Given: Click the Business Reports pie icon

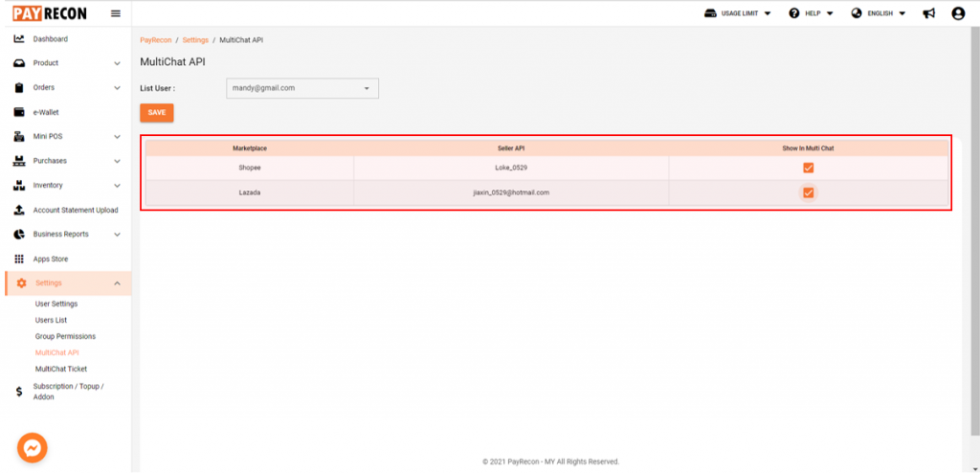Looking at the screenshot, I should [x=19, y=234].
